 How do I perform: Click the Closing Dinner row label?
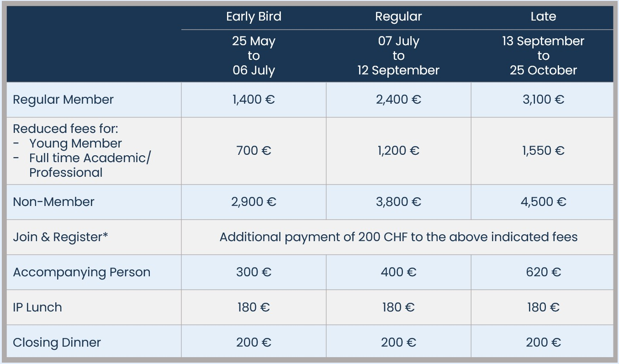(57, 343)
